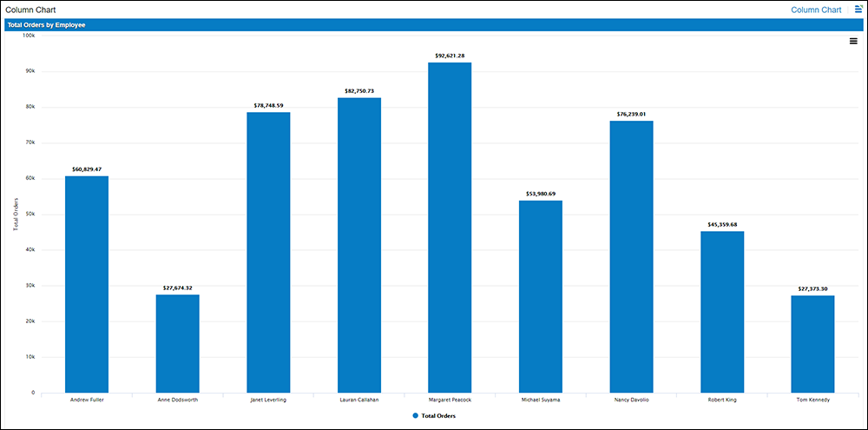Click the Total Orders y-axis title
This screenshot has height=430, width=868.
coord(16,215)
